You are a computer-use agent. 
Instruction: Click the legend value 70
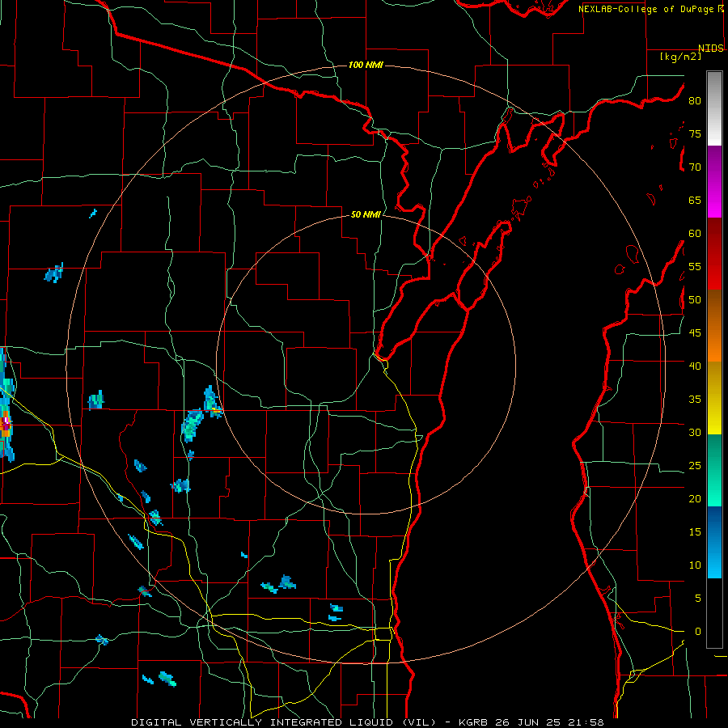(695, 167)
